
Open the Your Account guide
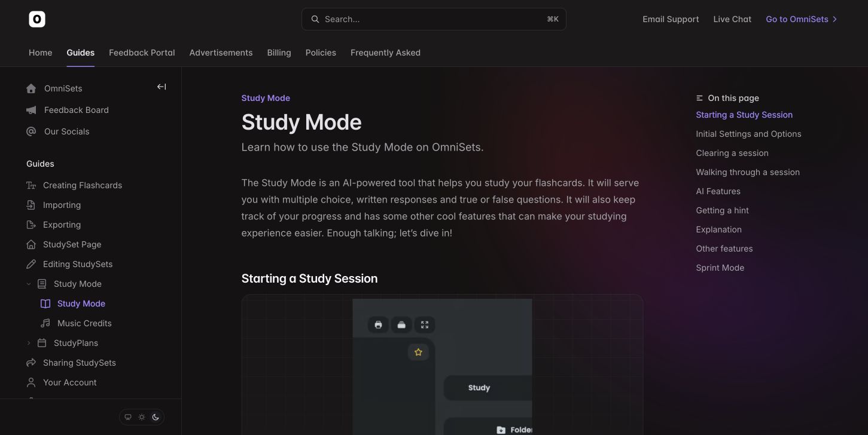70,382
